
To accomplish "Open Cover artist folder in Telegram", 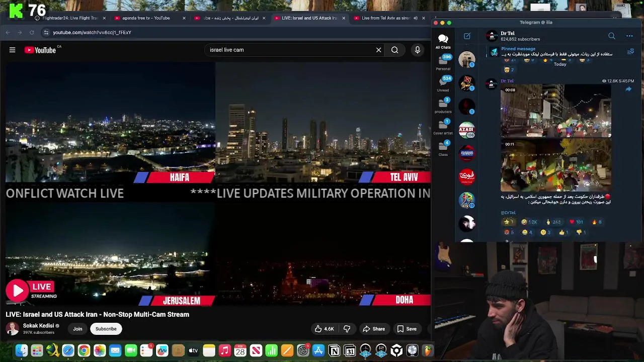I will point(443,127).
